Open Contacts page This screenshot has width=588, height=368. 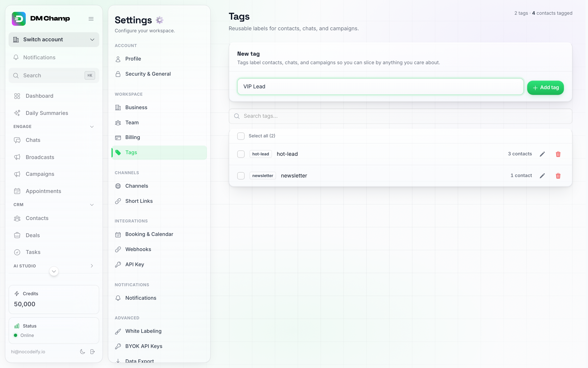(x=54, y=218)
